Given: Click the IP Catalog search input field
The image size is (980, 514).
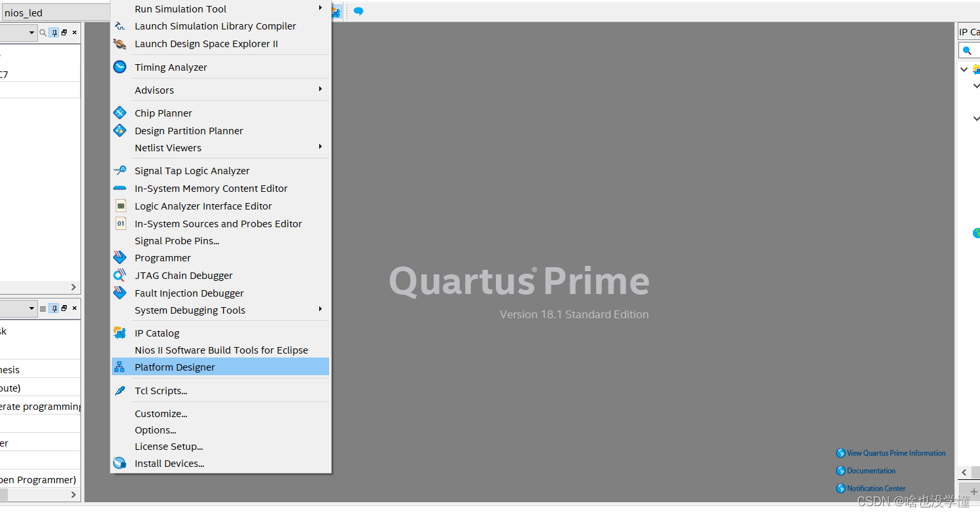Looking at the screenshot, I should (x=970, y=50).
